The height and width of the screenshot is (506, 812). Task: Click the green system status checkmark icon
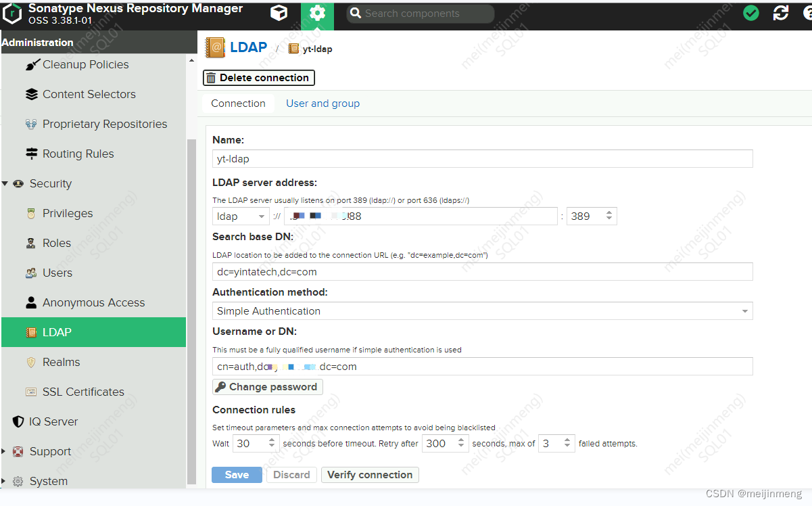tap(750, 14)
